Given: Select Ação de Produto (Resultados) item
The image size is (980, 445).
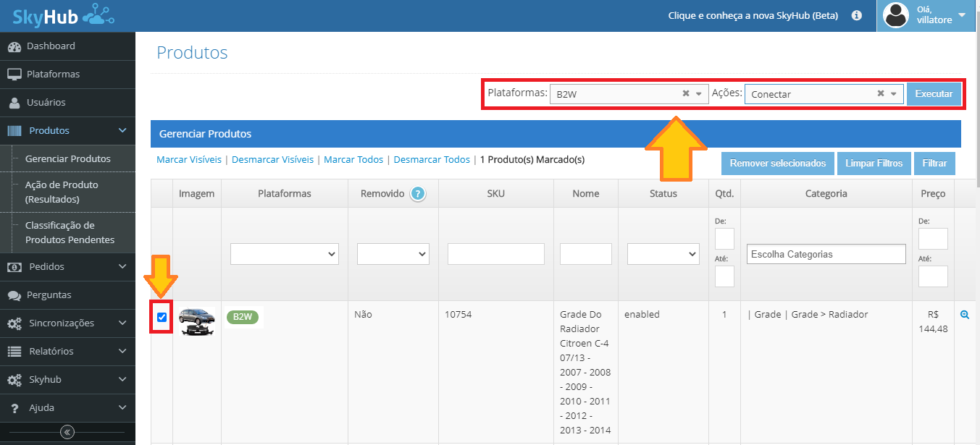Looking at the screenshot, I should click(x=62, y=192).
